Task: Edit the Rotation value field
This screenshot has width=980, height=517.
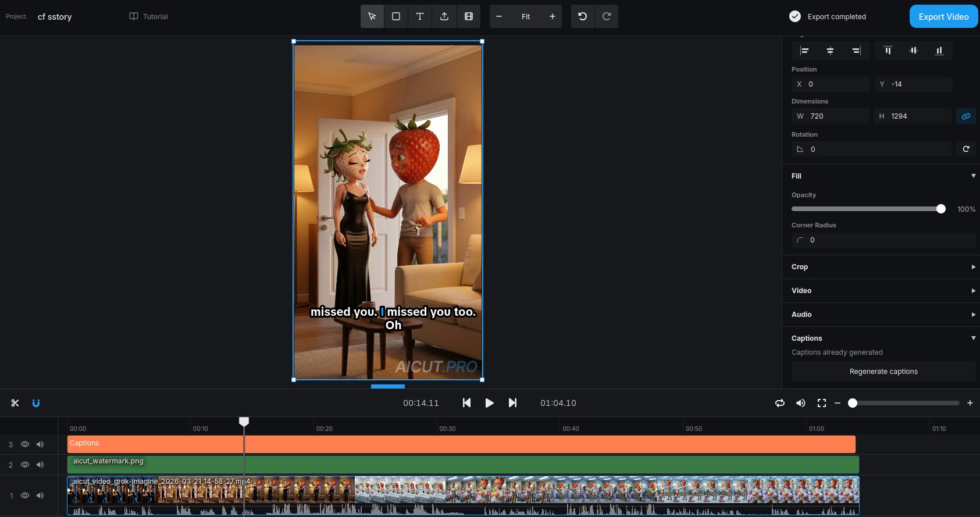Action: click(871, 149)
